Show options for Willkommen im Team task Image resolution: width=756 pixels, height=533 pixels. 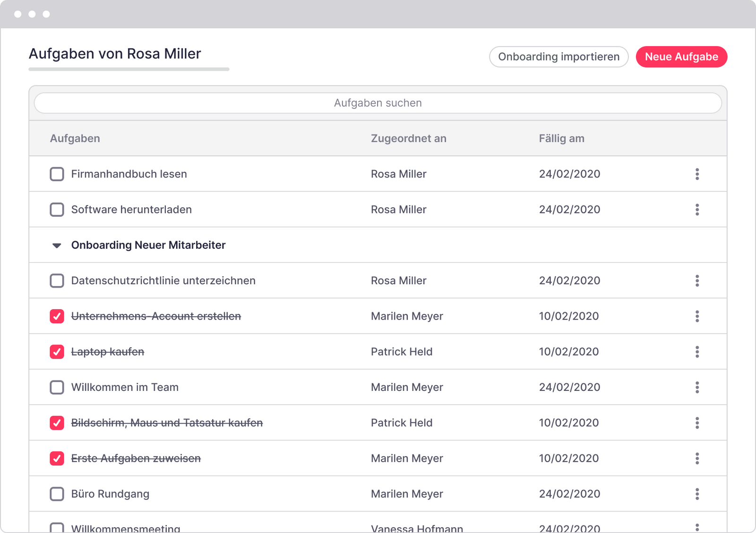tap(697, 388)
